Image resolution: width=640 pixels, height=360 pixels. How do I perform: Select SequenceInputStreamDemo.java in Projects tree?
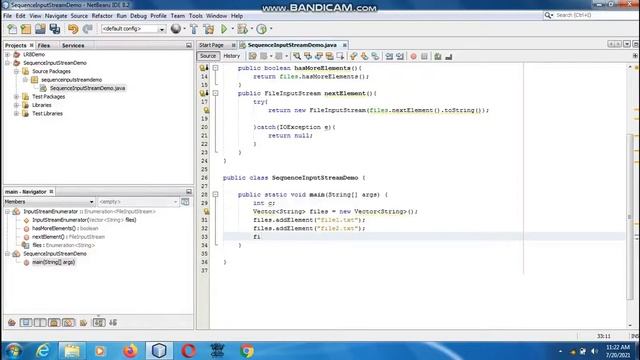87,88
